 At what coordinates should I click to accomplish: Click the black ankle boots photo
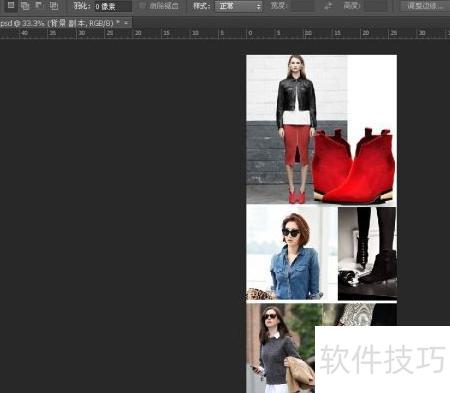point(367,253)
